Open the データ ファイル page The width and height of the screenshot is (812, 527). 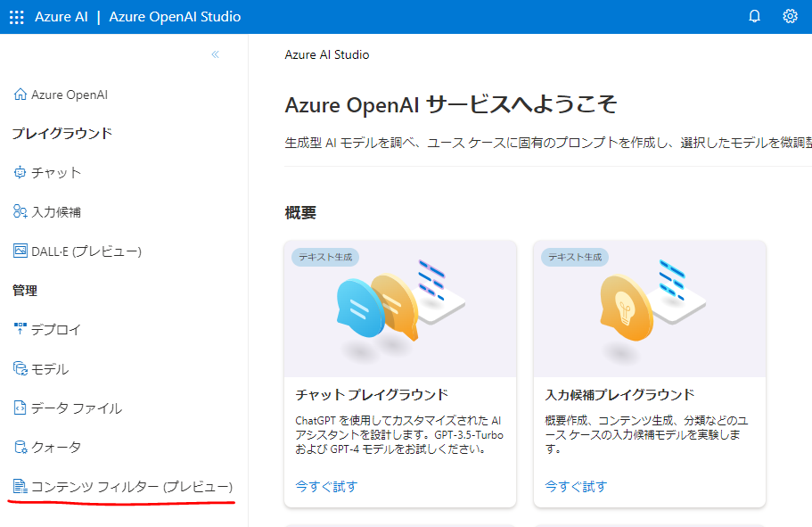tap(76, 408)
